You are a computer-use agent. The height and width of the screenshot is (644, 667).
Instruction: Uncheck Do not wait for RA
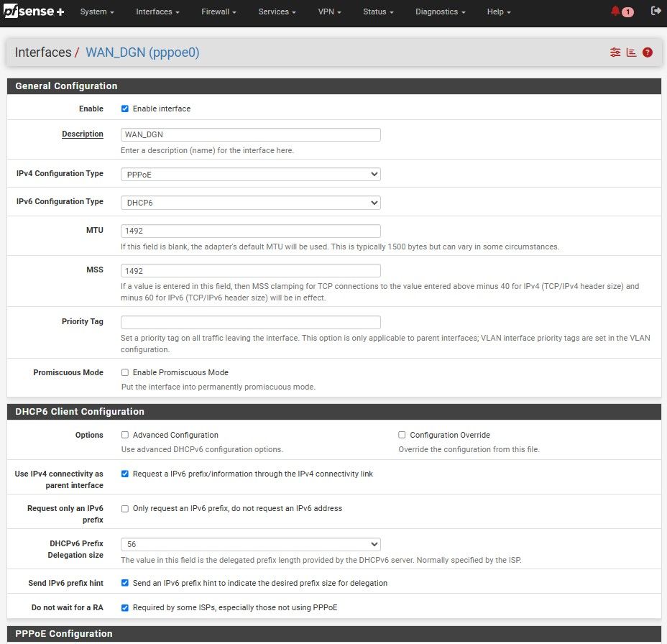(125, 607)
